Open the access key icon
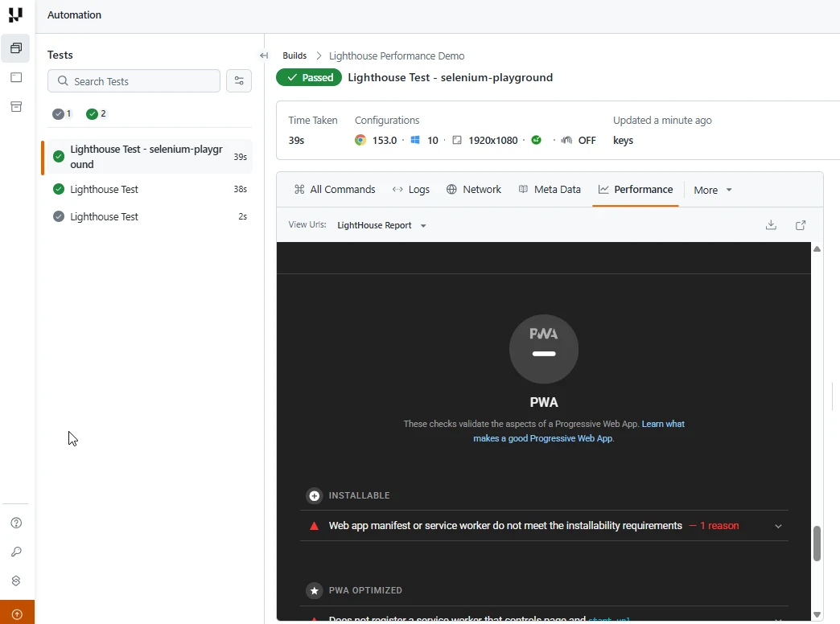Viewport: 840px width, 624px height. pos(17,552)
